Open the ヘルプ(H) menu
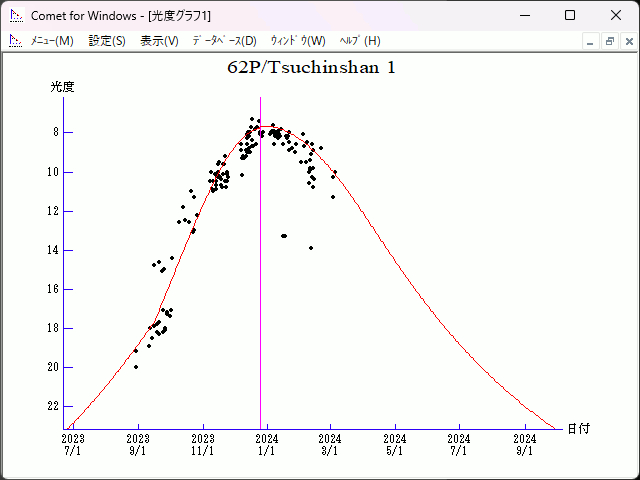 360,41
